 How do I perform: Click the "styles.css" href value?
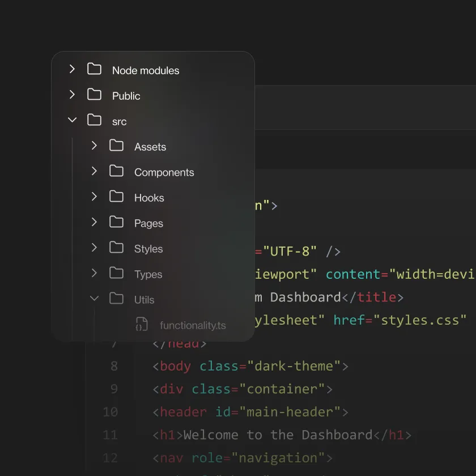coord(420,320)
